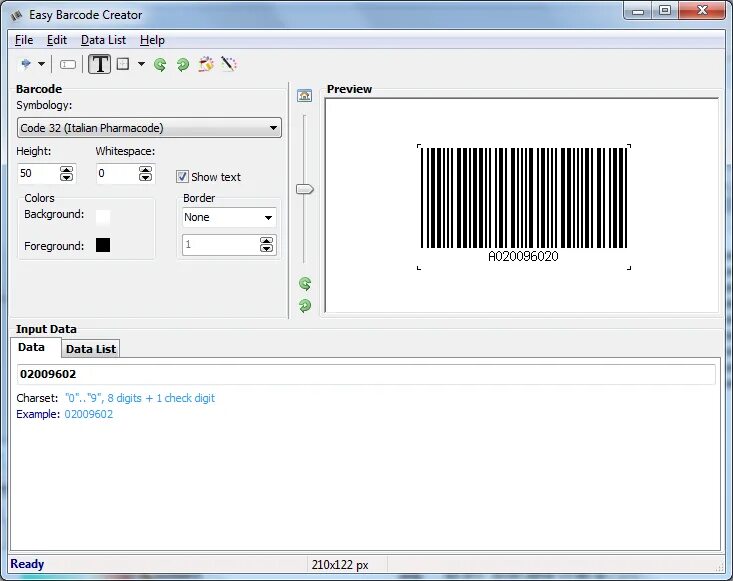Increase Height with the up spinner

coord(66,169)
